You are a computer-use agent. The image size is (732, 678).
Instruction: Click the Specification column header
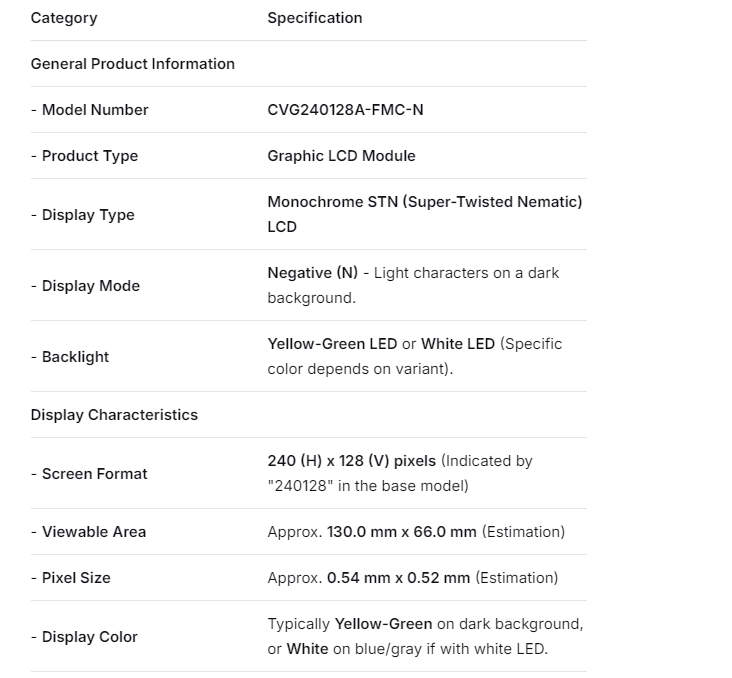315,18
